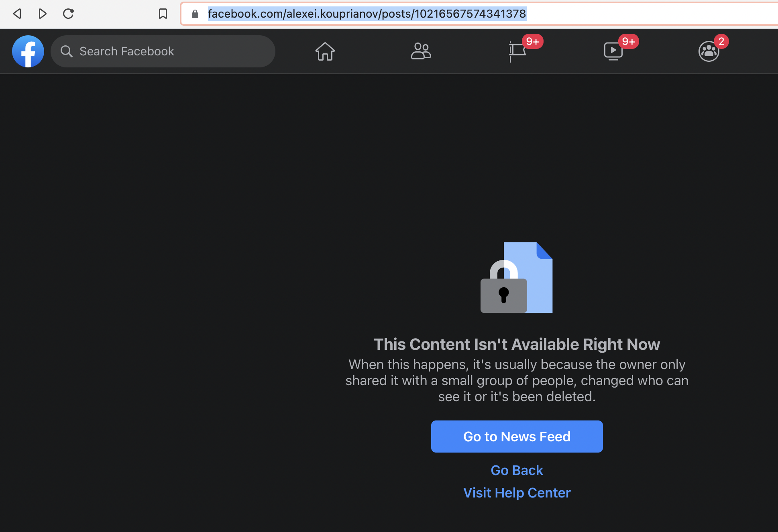Go forward using the browser forward arrow
The width and height of the screenshot is (778, 532).
pyautogui.click(x=43, y=14)
